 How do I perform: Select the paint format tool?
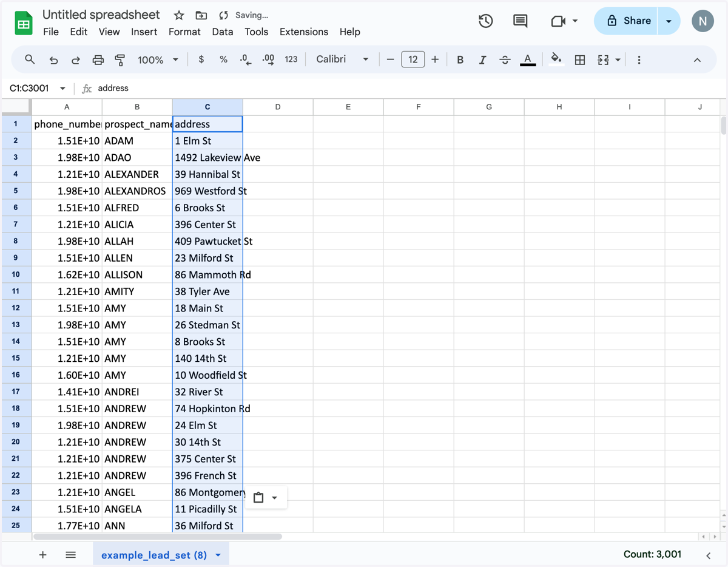pyautogui.click(x=120, y=59)
